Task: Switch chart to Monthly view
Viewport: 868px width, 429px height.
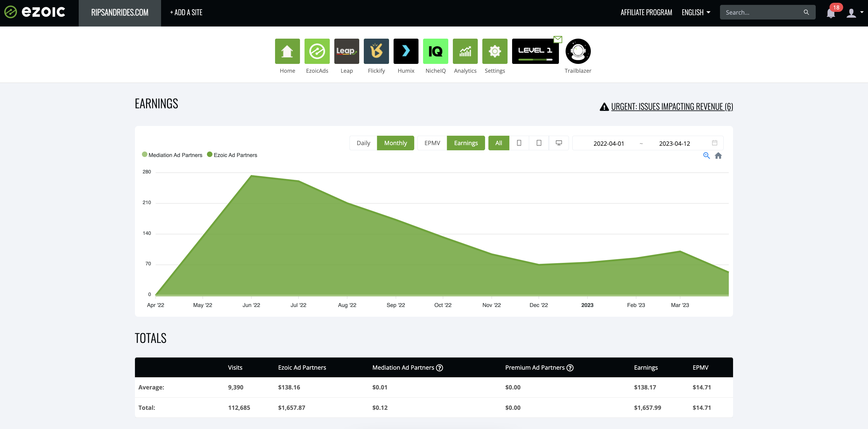Action: coord(395,143)
